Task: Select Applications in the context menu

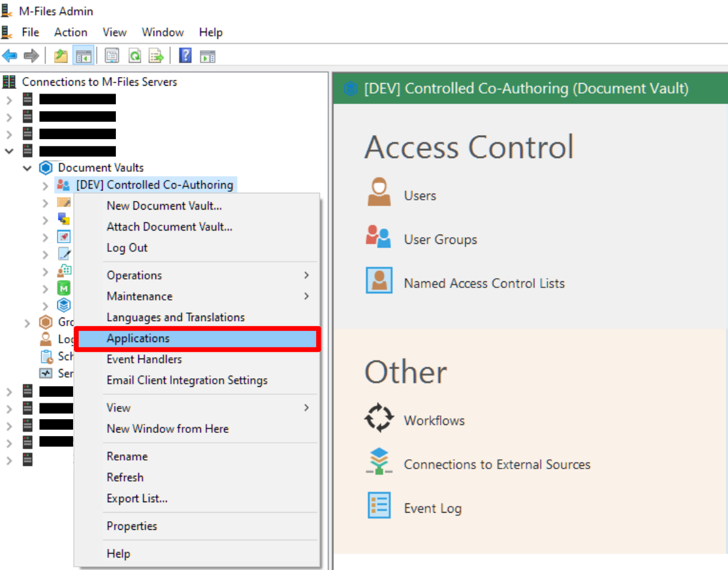Action: (x=198, y=339)
